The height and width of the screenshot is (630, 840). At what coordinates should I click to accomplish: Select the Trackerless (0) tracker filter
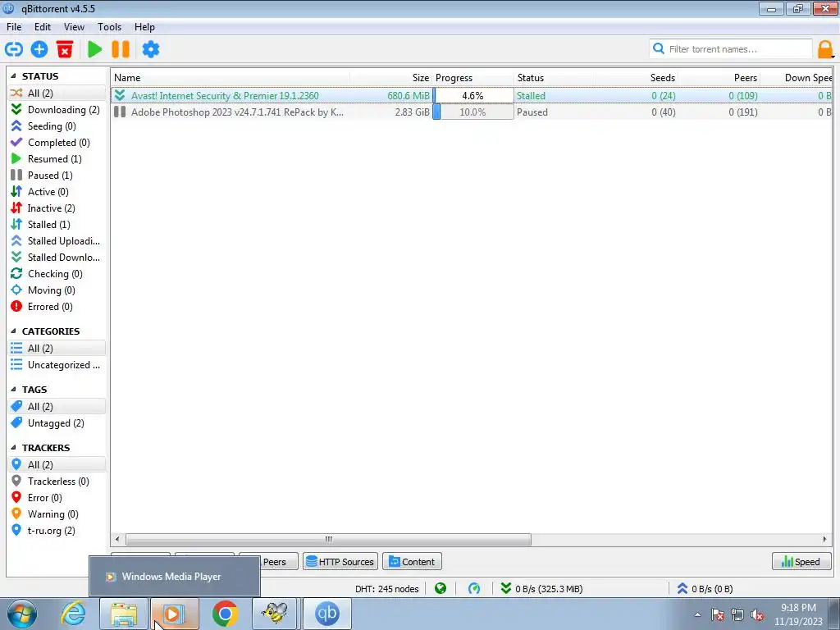[57, 481]
